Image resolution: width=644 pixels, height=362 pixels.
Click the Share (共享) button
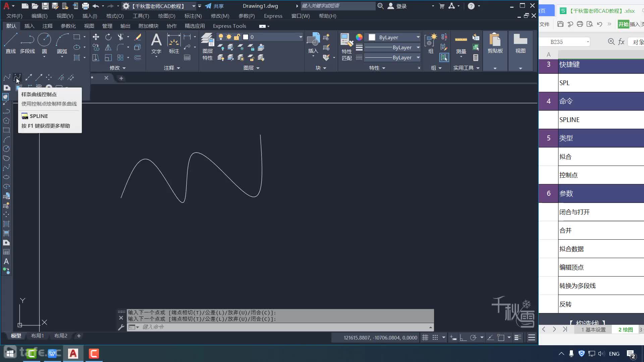215,6
